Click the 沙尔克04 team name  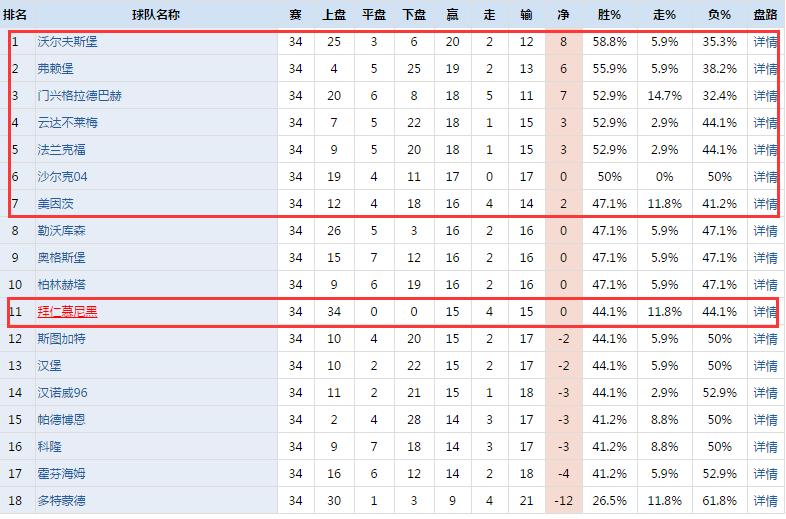click(62, 177)
